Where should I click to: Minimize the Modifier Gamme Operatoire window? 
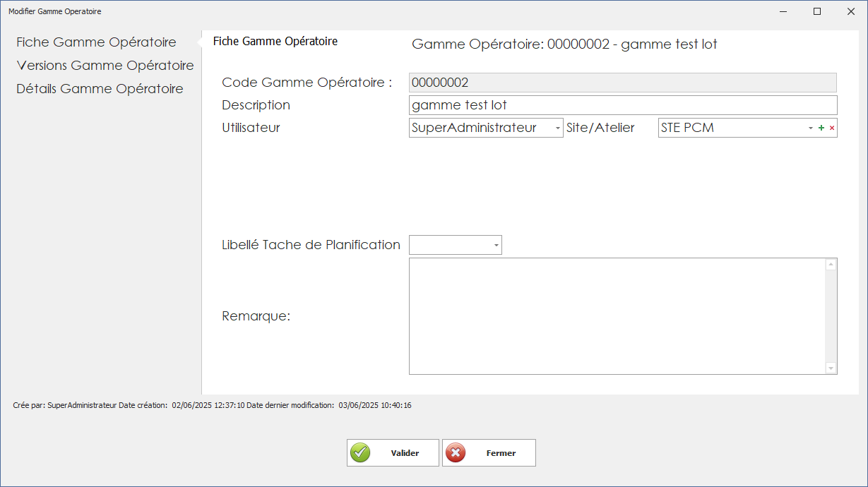pyautogui.click(x=784, y=11)
